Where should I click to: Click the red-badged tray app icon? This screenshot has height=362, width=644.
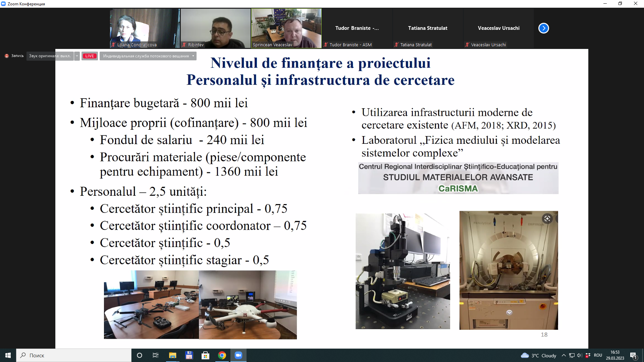click(588, 355)
